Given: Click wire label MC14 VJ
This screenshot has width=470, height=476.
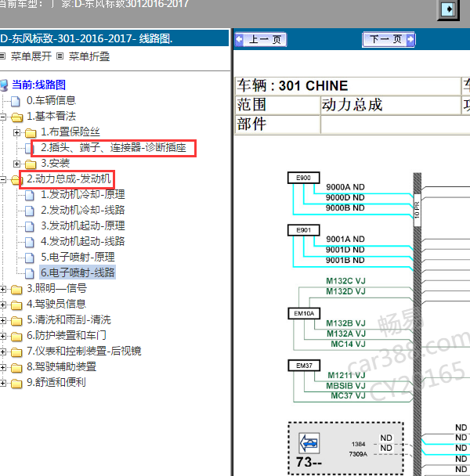Looking at the screenshot, I should click(x=348, y=344).
